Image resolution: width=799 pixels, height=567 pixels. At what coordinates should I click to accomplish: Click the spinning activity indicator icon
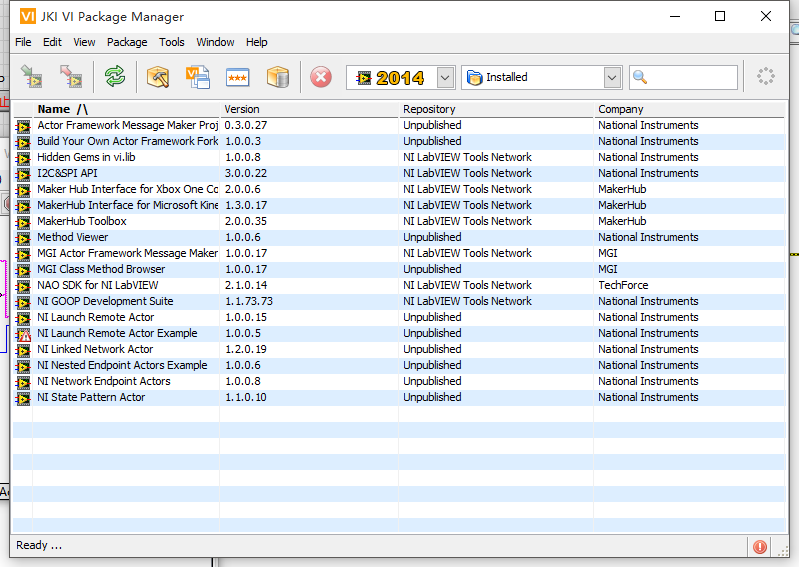pos(765,76)
